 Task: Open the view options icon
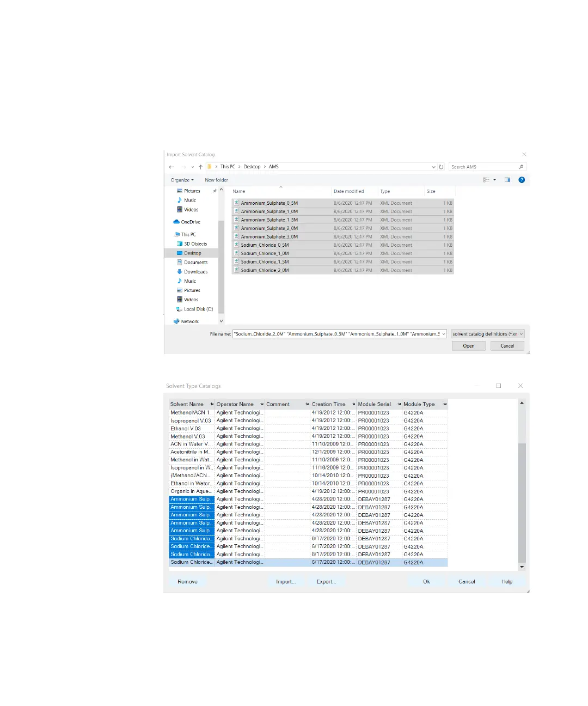click(486, 180)
